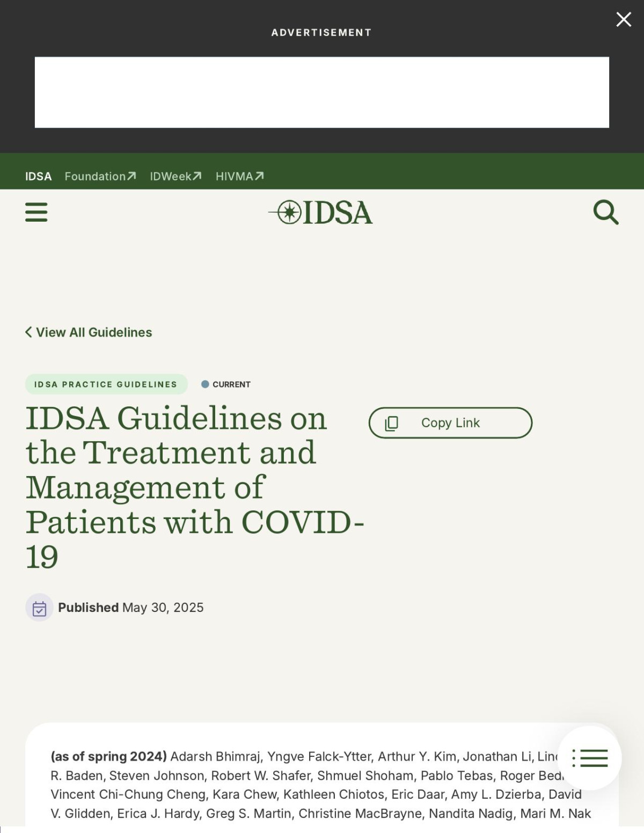Click the IDSA logo in the header
644x833 pixels.
[x=321, y=213]
